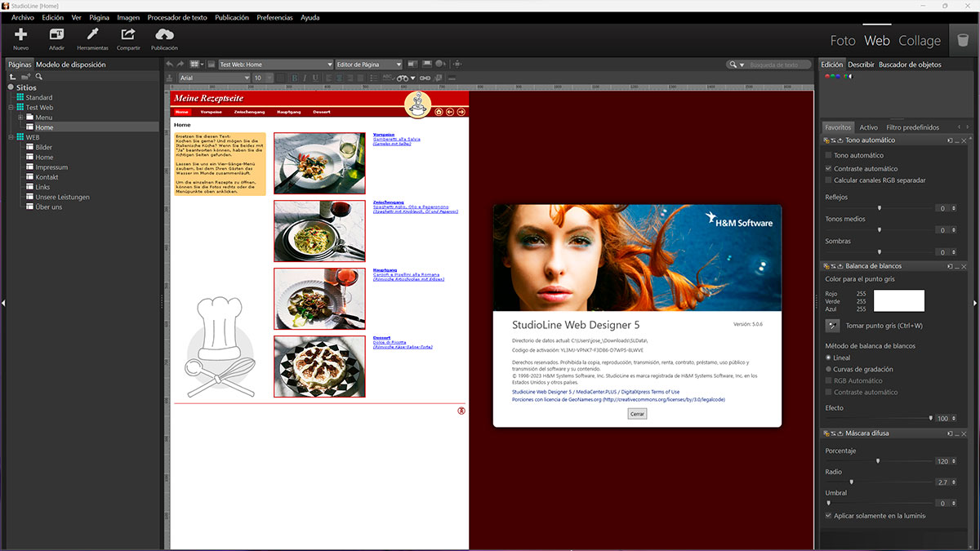Minimize the Balanca de blancos panel section

point(956,266)
